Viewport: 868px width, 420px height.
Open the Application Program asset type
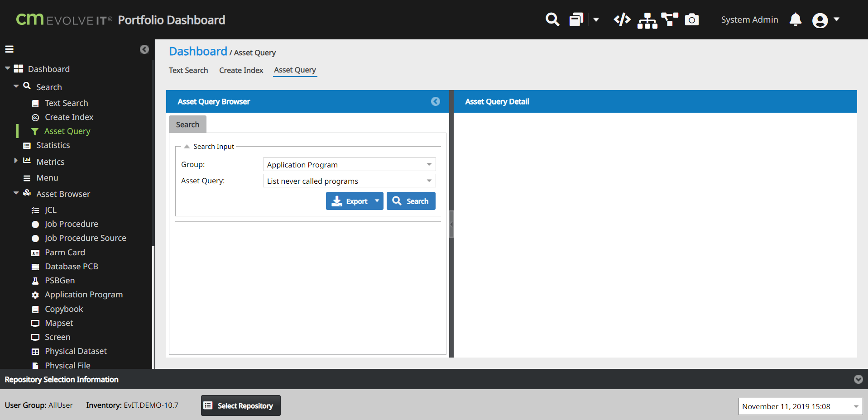[84, 294]
